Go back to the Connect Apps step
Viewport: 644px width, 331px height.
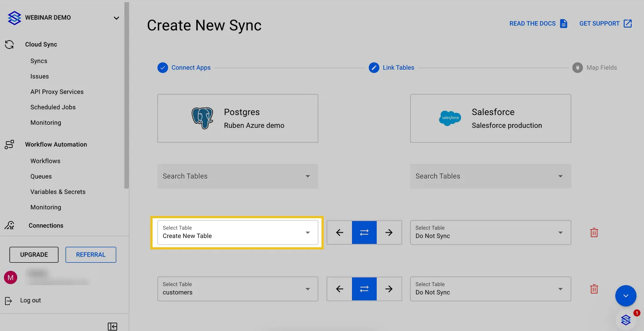pos(184,68)
